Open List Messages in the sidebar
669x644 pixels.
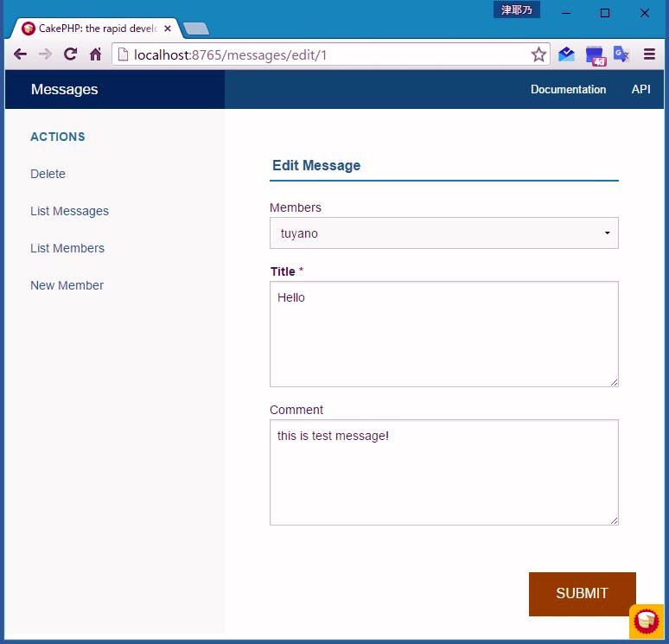(x=69, y=211)
